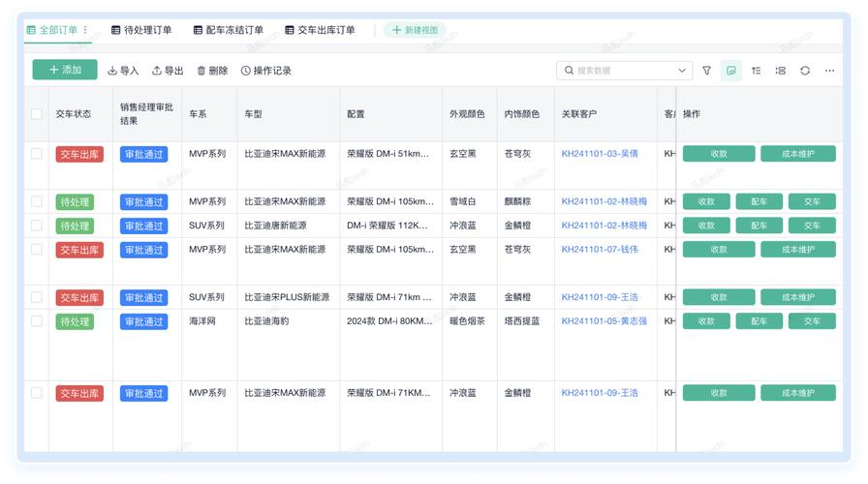868x484 pixels.
Task: Check the 比亚迪宋PLUS新能源 row
Action: 37,297
